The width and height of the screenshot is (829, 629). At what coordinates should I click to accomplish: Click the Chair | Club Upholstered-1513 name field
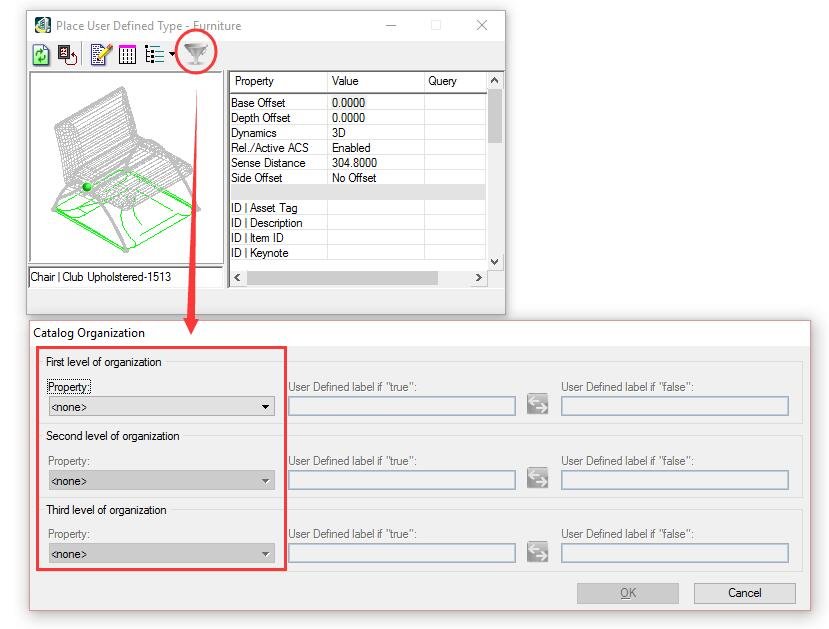126,277
